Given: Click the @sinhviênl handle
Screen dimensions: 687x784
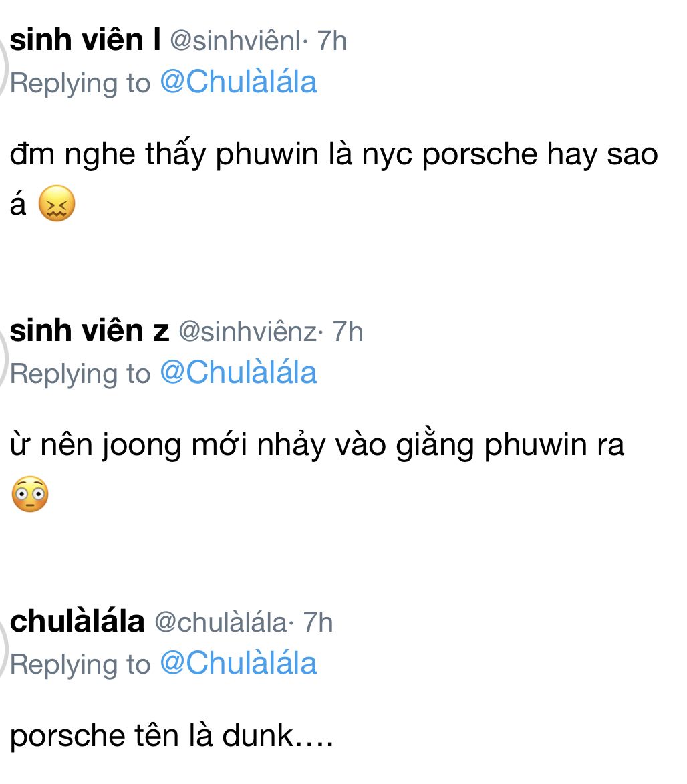Looking at the screenshot, I should [235, 41].
